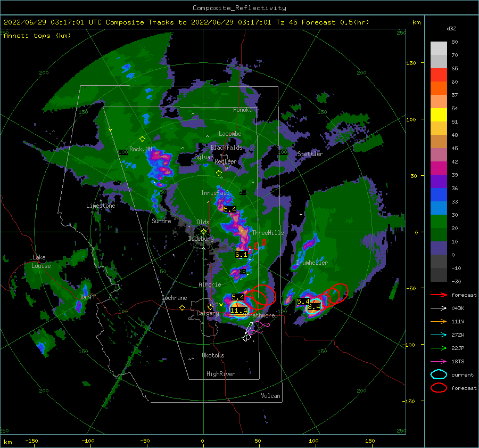
Task: Select the Innisfail label
Action: click(215, 193)
